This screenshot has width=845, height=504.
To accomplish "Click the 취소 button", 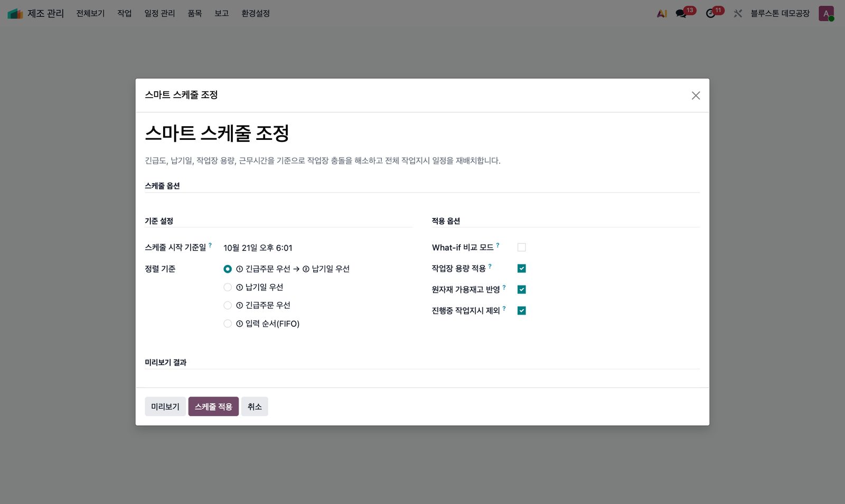I will (255, 406).
